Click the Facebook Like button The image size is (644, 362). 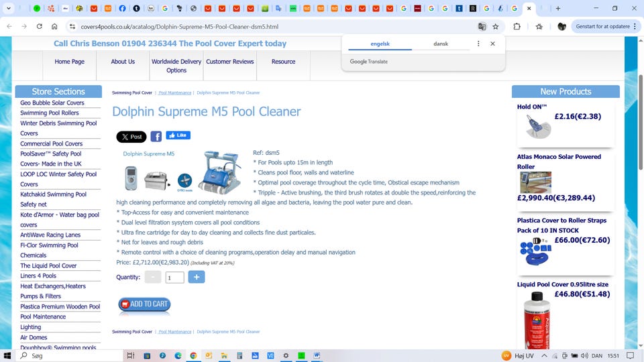pyautogui.click(x=178, y=135)
